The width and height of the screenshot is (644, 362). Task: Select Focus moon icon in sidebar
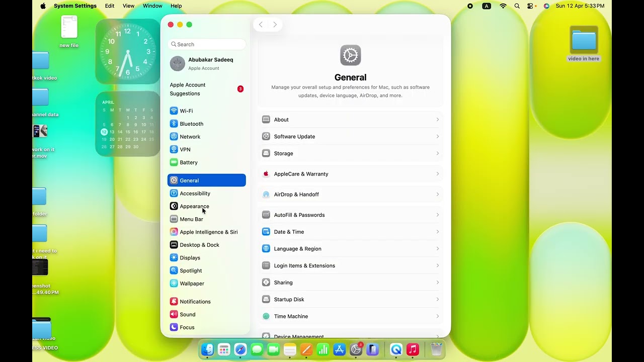(x=174, y=327)
